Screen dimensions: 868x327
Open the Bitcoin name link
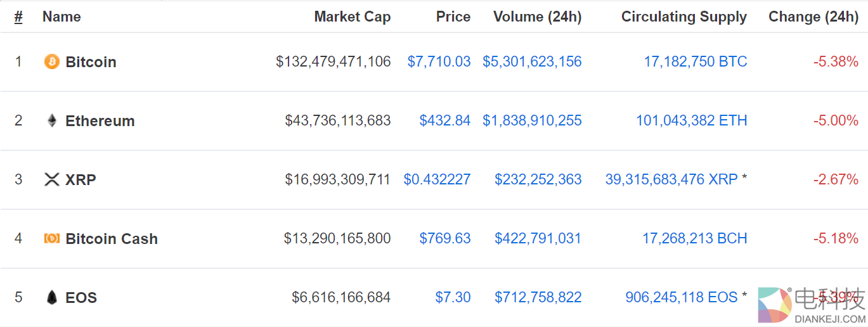91,62
